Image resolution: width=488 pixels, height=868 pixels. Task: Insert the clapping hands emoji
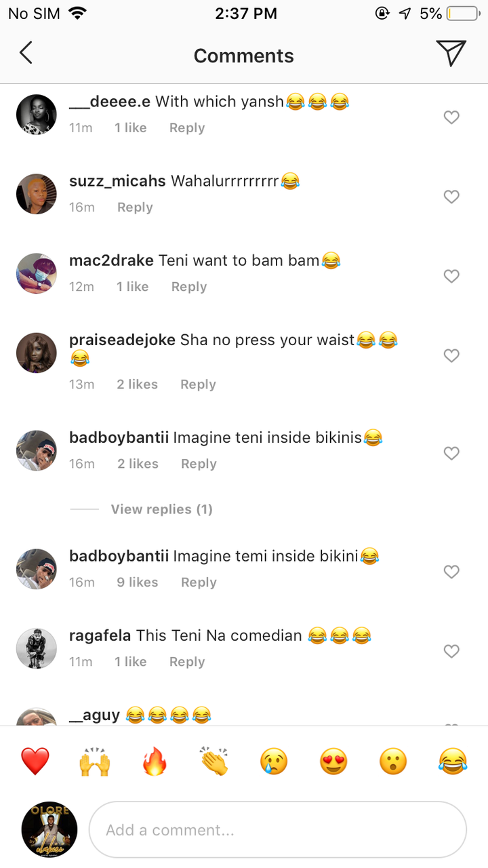[x=214, y=761]
